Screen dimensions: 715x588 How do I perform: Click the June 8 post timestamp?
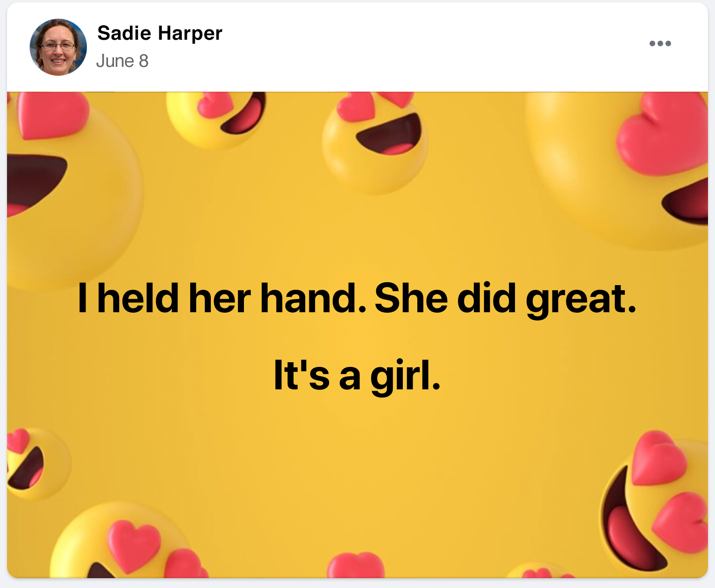pos(122,61)
